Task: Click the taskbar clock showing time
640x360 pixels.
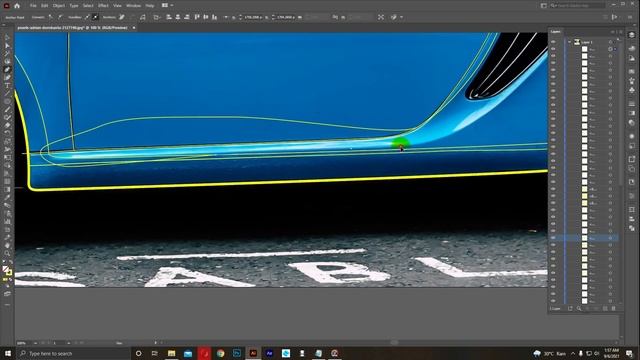Action: (611, 353)
